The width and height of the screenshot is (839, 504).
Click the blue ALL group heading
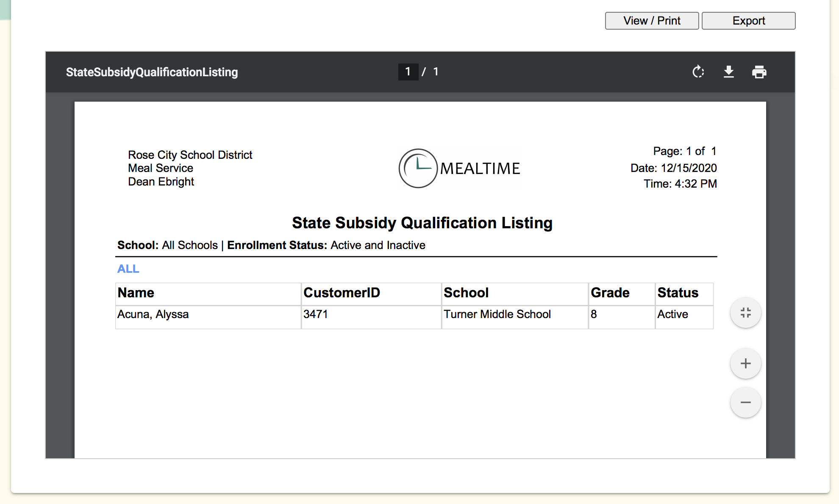[x=128, y=269]
